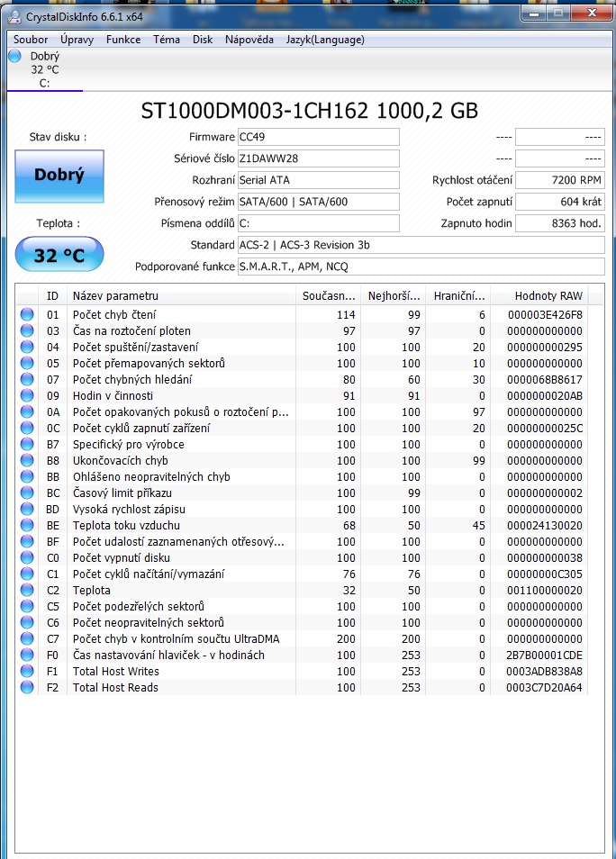
Task: Click the Přenosový režim field SATA/600
Action: [319, 202]
